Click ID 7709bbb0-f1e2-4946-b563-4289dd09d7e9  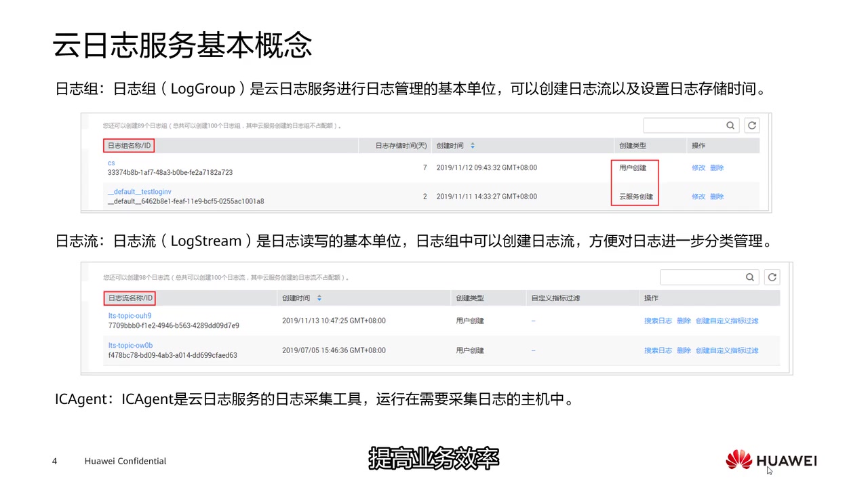[174, 326]
